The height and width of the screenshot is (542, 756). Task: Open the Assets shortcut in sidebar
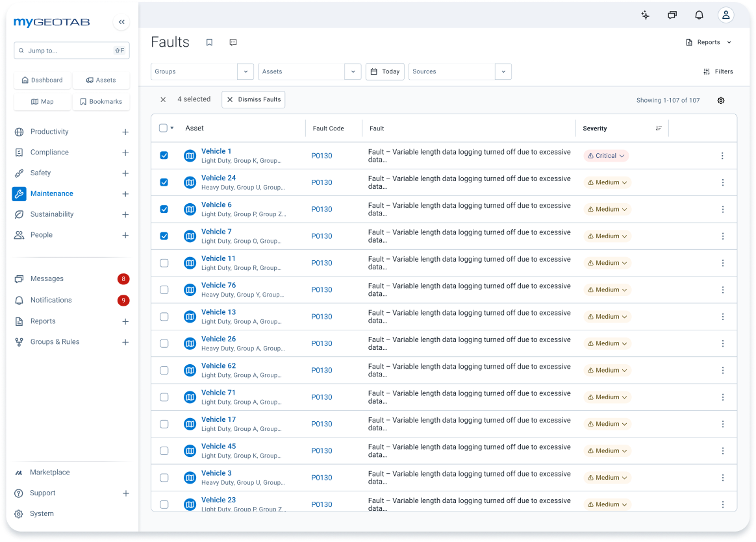(101, 80)
